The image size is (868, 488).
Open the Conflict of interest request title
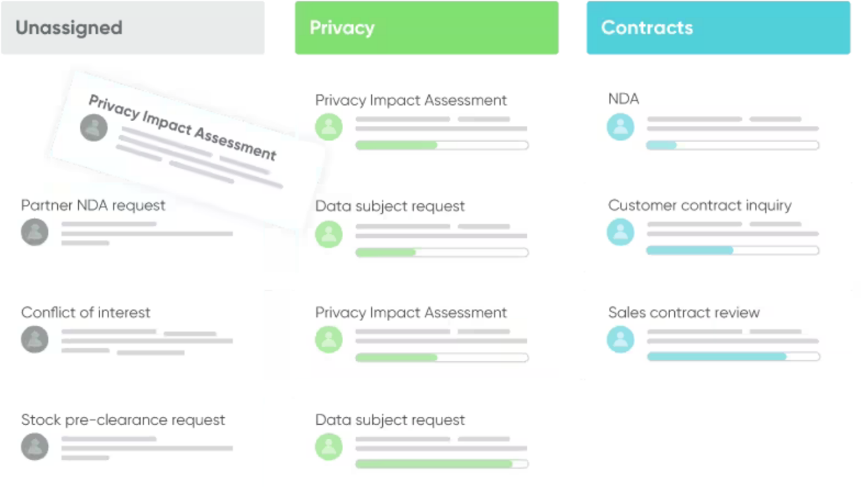85,312
